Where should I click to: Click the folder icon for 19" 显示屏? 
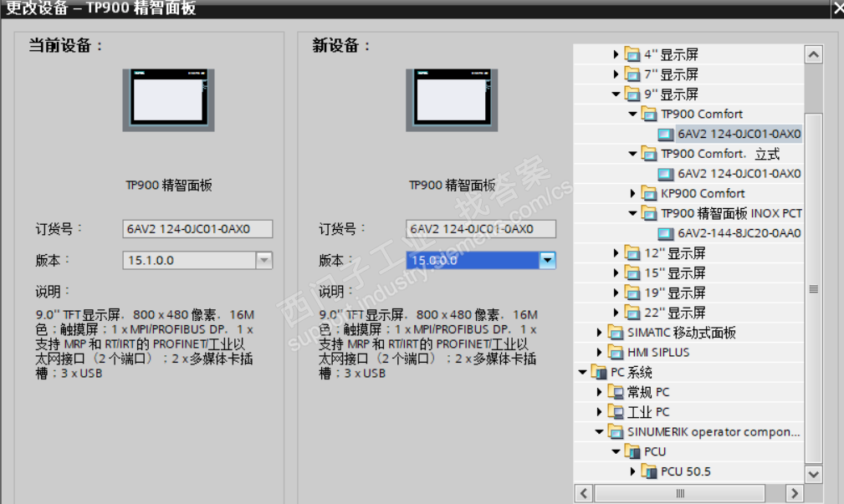point(632,293)
